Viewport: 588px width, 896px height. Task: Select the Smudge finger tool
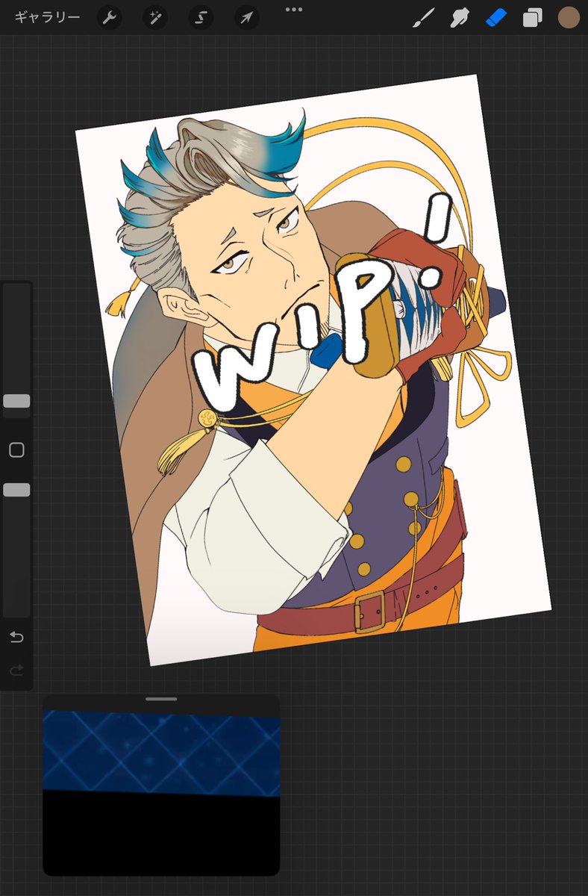460,18
